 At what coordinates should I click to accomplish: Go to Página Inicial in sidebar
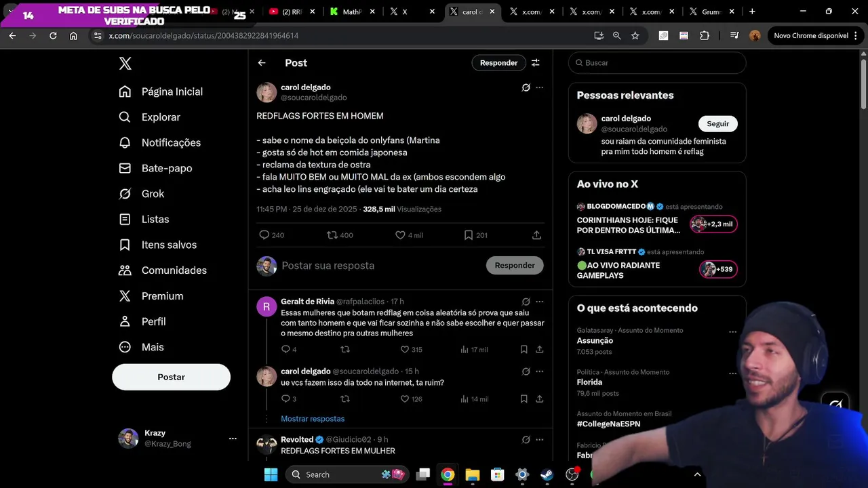(161, 91)
